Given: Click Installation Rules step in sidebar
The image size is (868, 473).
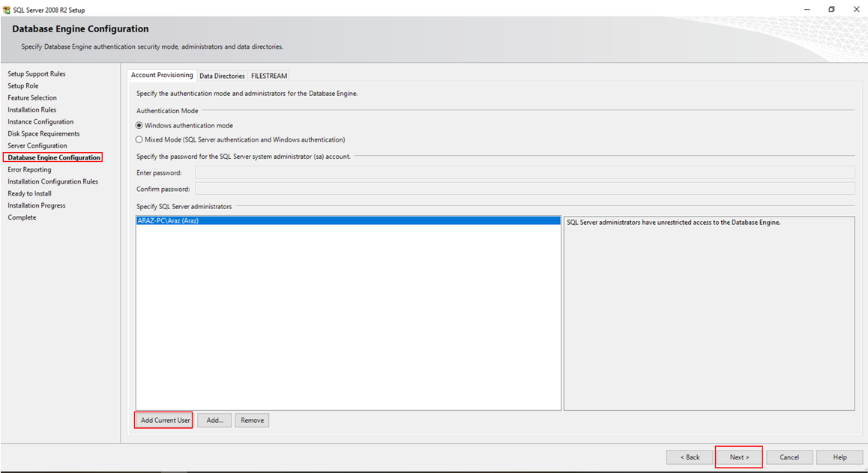Looking at the screenshot, I should coord(32,109).
